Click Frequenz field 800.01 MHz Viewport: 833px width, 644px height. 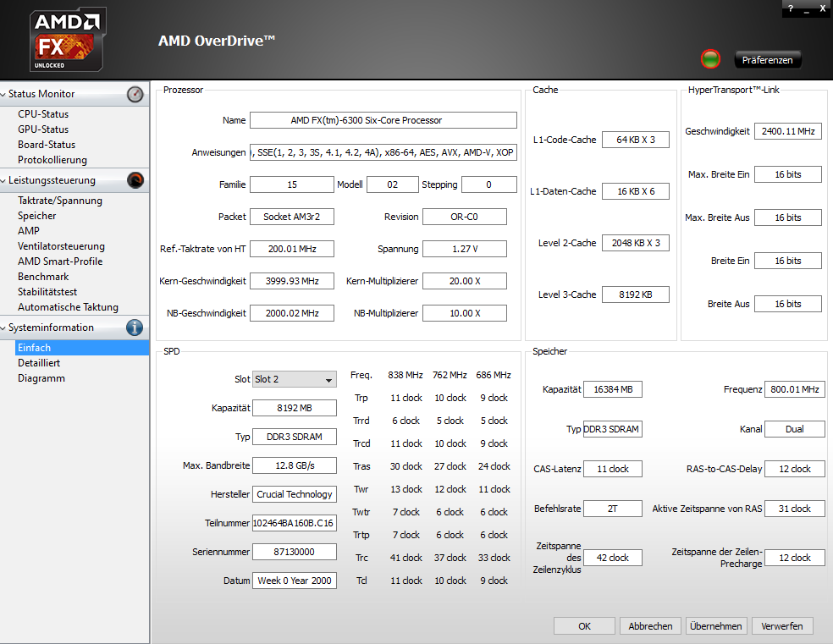pos(795,389)
